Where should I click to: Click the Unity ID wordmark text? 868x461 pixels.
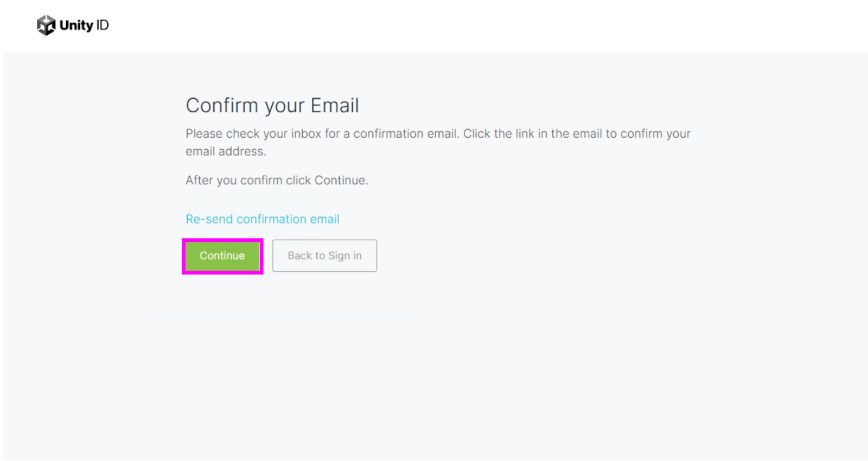point(84,25)
